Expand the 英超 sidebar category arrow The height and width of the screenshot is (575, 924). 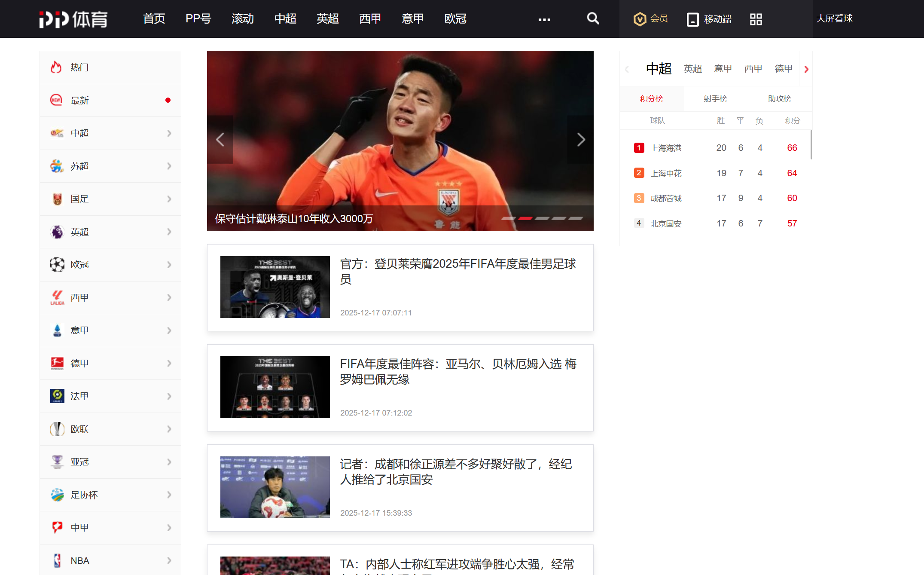click(x=169, y=232)
